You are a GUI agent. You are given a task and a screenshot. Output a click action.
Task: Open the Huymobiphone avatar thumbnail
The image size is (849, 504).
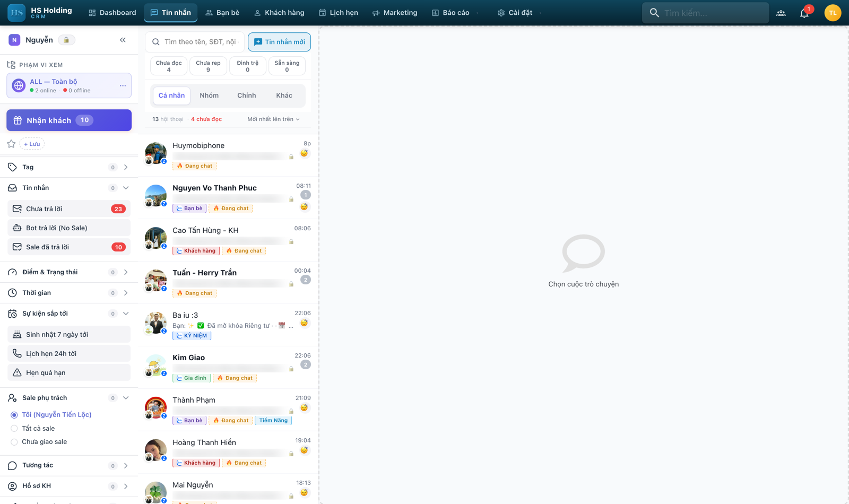155,153
